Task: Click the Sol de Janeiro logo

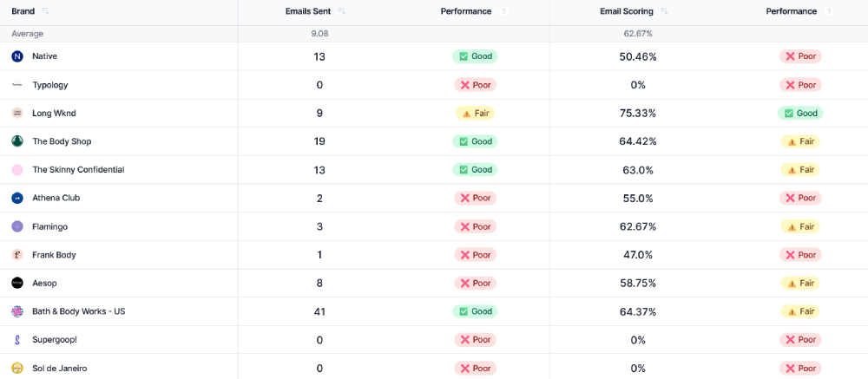Action: pos(17,368)
